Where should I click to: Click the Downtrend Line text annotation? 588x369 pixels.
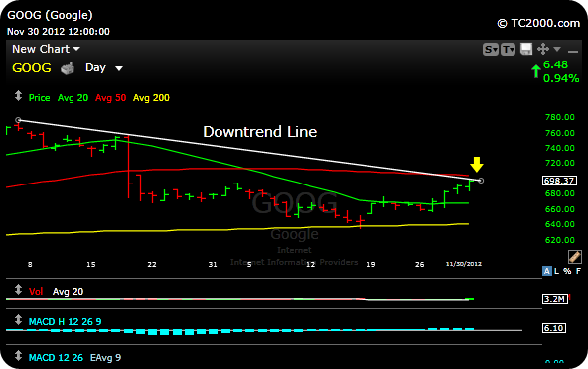260,132
